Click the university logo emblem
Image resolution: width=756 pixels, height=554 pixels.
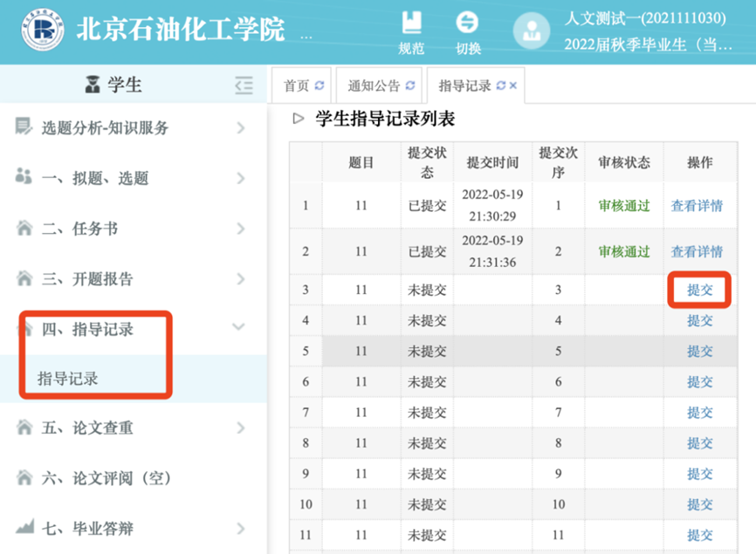(43, 31)
